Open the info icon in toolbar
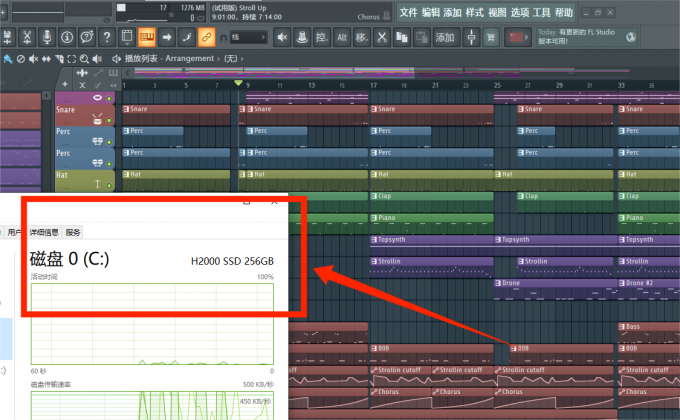This screenshot has width=680, height=420. [66, 37]
